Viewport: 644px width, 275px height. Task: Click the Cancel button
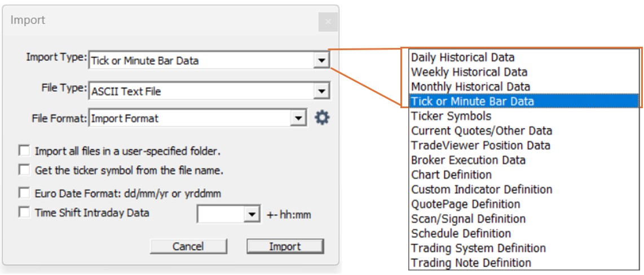click(188, 246)
